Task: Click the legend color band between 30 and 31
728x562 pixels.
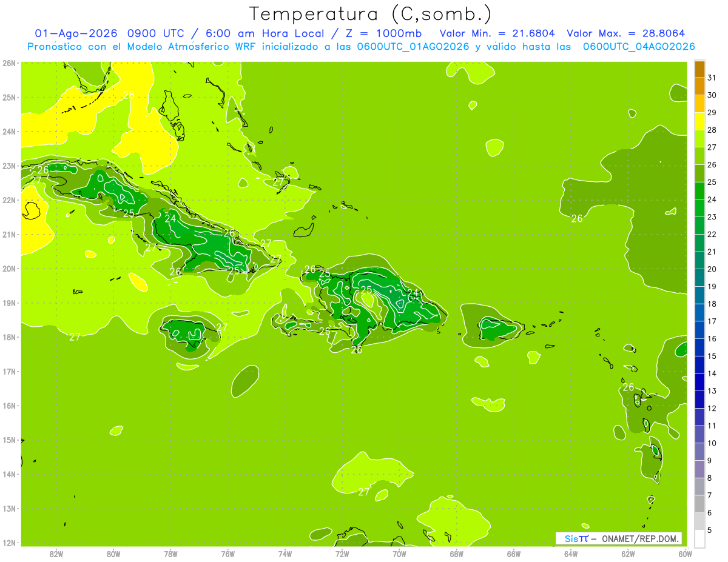Action: coord(699,87)
